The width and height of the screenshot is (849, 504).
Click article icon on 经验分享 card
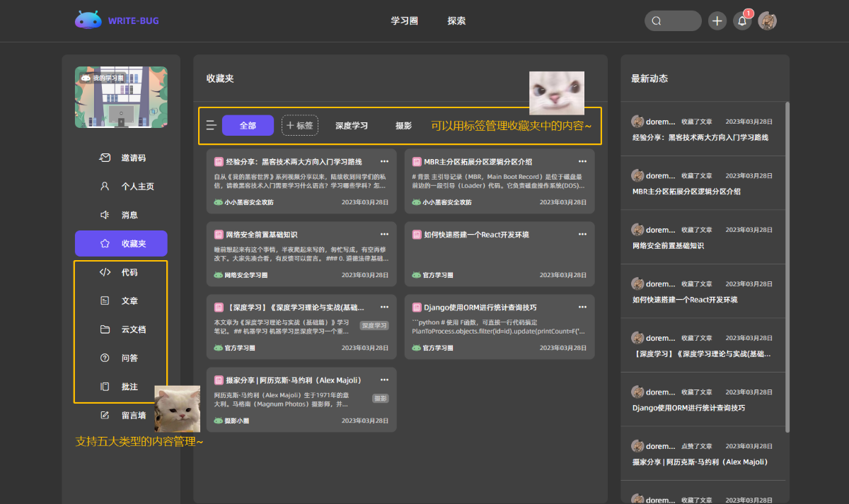coord(219,162)
